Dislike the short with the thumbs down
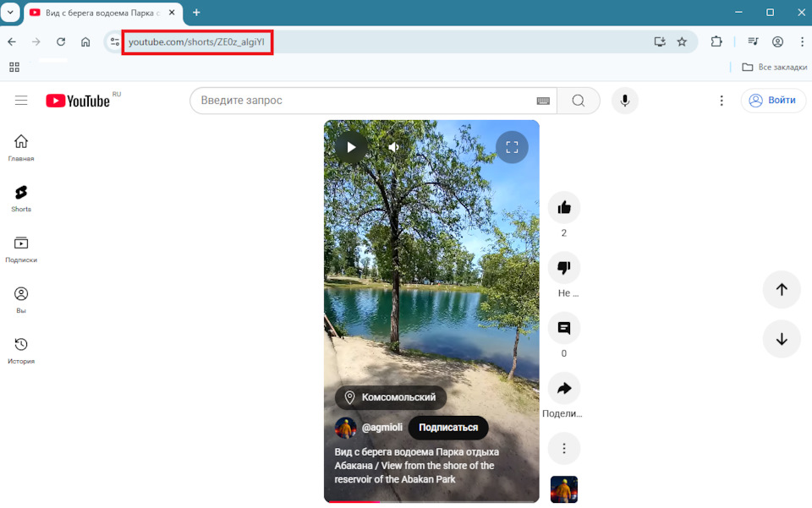The height and width of the screenshot is (508, 812). pyautogui.click(x=564, y=268)
